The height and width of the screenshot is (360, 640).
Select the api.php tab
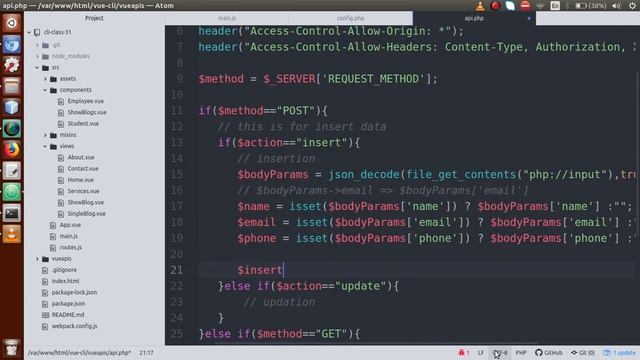point(474,18)
